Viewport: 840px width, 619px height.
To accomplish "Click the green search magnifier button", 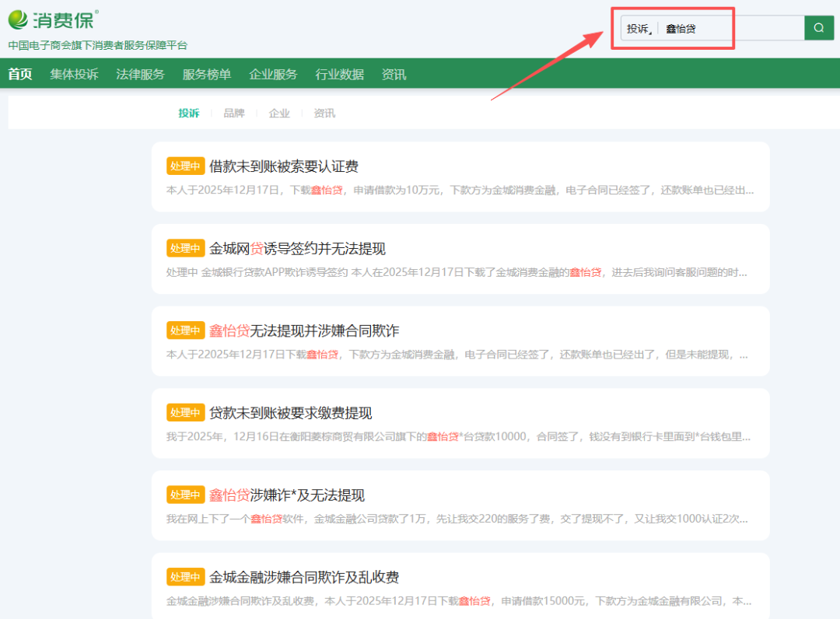I will (x=818, y=28).
